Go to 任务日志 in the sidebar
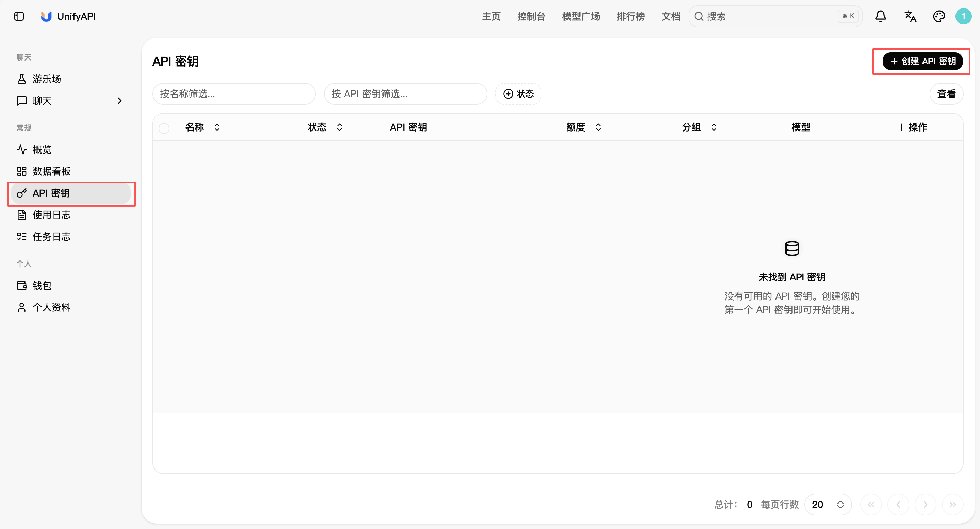The width and height of the screenshot is (980, 529). coord(71,236)
